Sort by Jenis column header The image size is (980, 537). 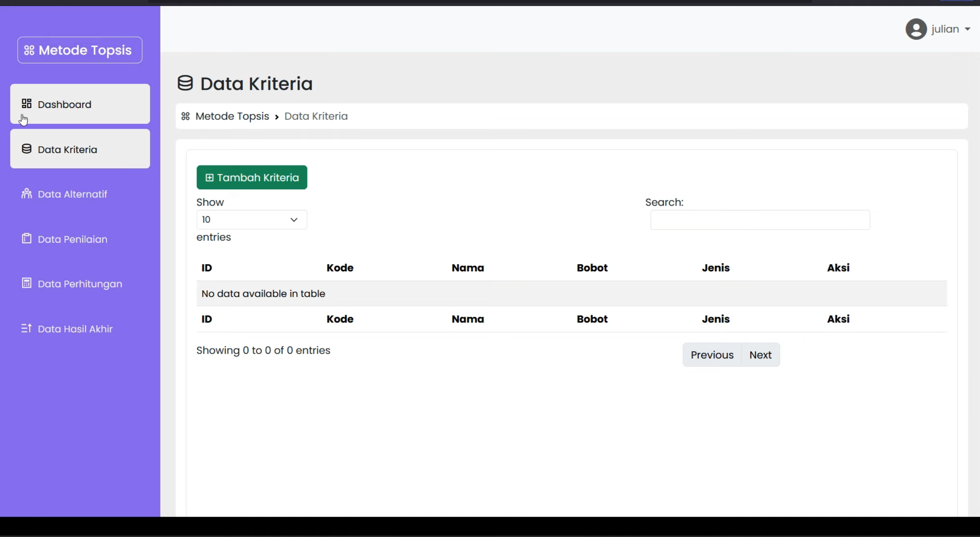[716, 268]
